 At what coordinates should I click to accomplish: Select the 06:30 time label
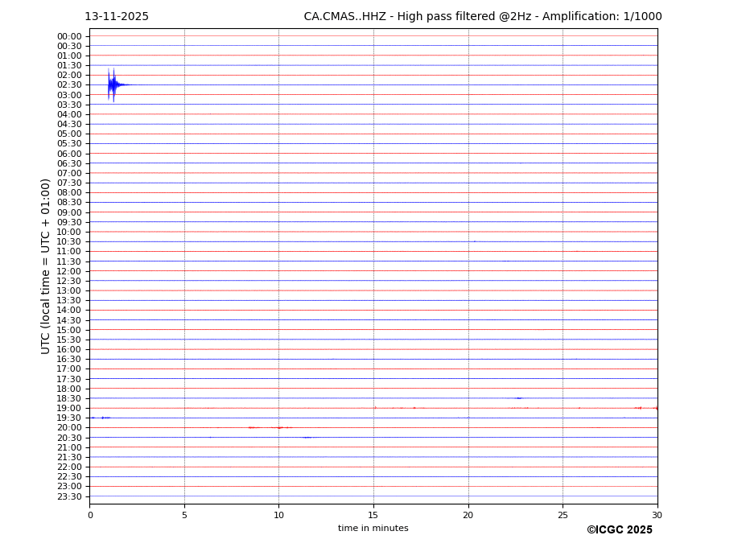point(69,163)
